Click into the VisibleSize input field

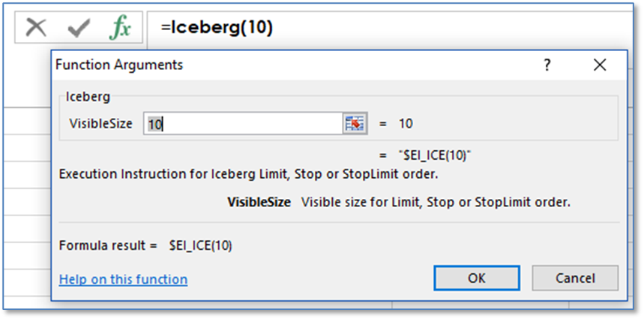pyautogui.click(x=244, y=124)
